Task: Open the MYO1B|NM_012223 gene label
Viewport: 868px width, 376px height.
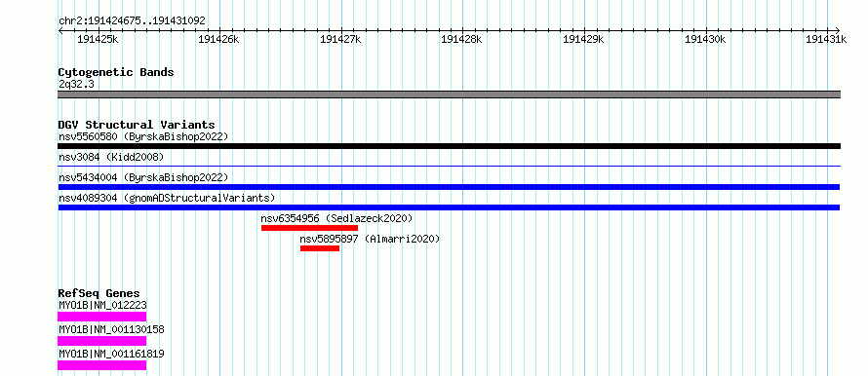Action: tap(102, 305)
